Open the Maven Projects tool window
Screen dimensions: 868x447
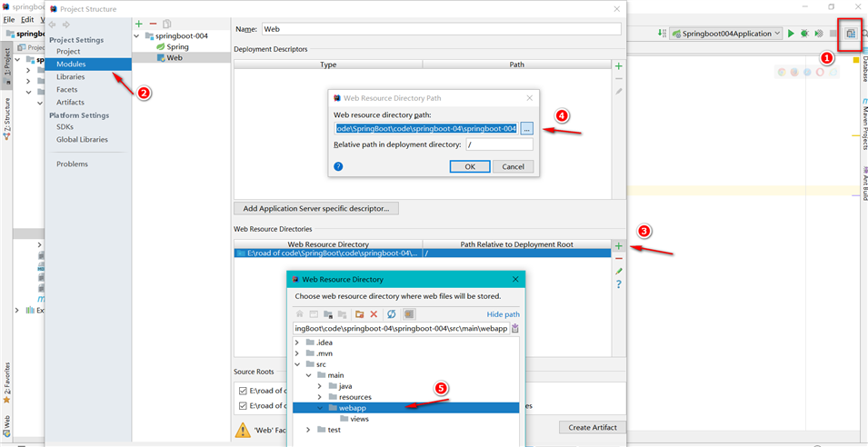click(863, 125)
